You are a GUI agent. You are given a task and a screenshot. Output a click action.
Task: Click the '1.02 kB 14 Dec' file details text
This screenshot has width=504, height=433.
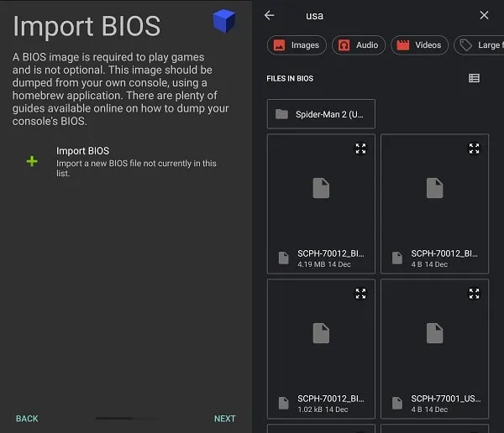(x=323, y=410)
